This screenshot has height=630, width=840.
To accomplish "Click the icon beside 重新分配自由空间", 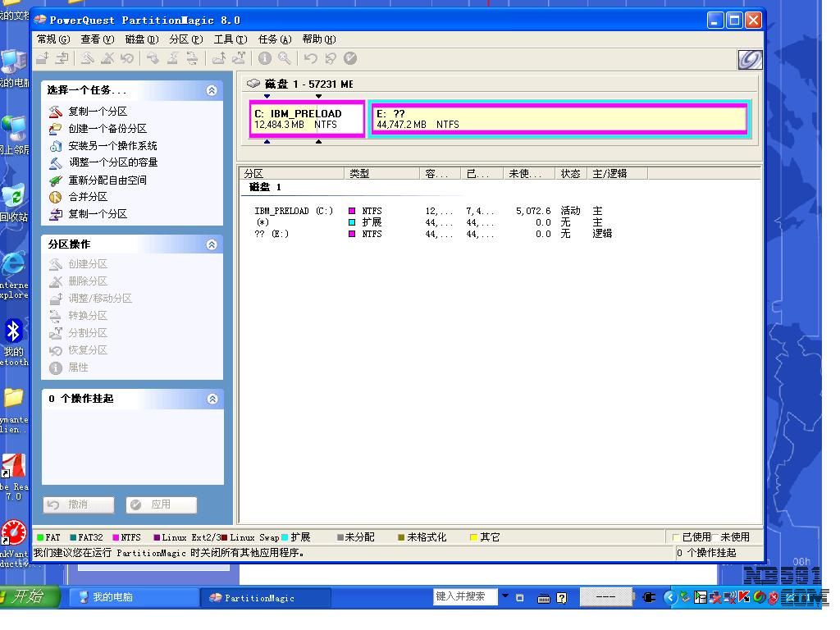I will pyautogui.click(x=56, y=180).
